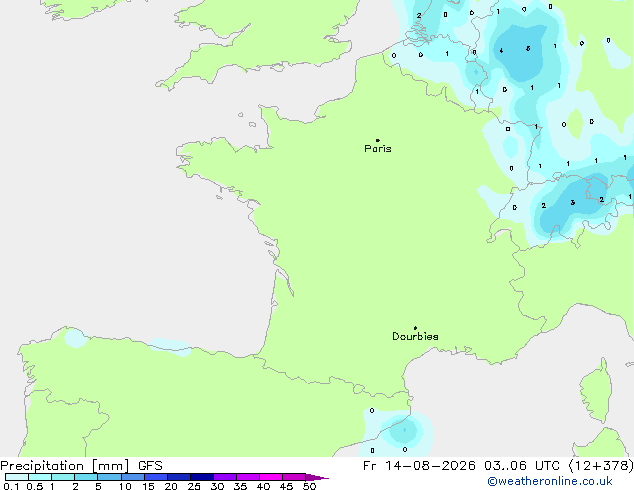The height and width of the screenshot is (490, 634).
Task: Click the 25–30 mm dark blue swatch
Action: pyautogui.click(x=202, y=477)
